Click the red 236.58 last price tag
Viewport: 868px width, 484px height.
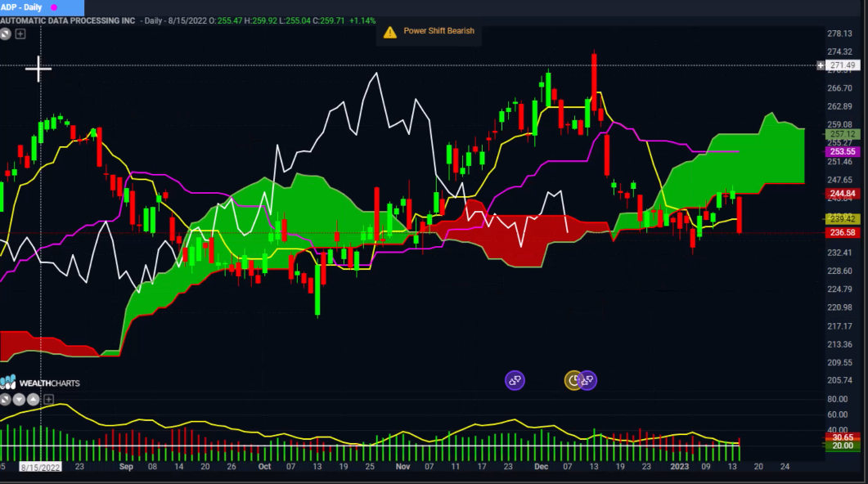tap(843, 233)
